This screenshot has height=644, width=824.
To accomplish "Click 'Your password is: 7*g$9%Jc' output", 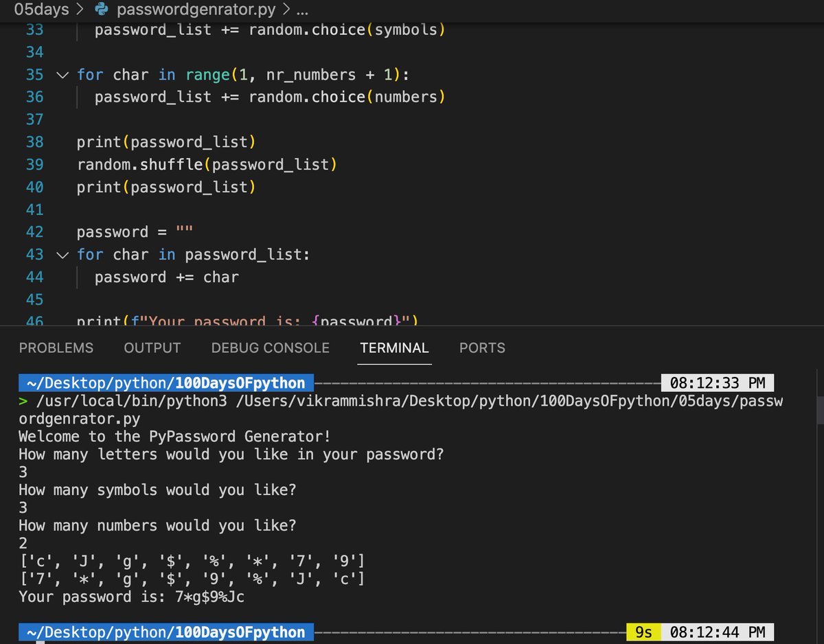I will [x=131, y=597].
